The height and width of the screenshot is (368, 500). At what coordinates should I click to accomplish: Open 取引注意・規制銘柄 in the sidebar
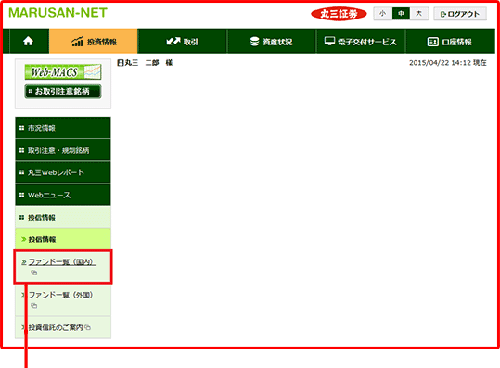tap(63, 150)
